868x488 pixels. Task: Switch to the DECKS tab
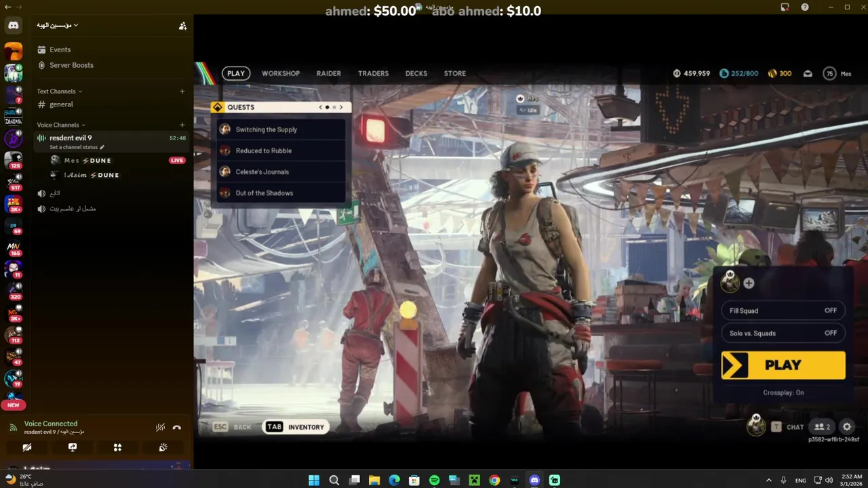416,73
